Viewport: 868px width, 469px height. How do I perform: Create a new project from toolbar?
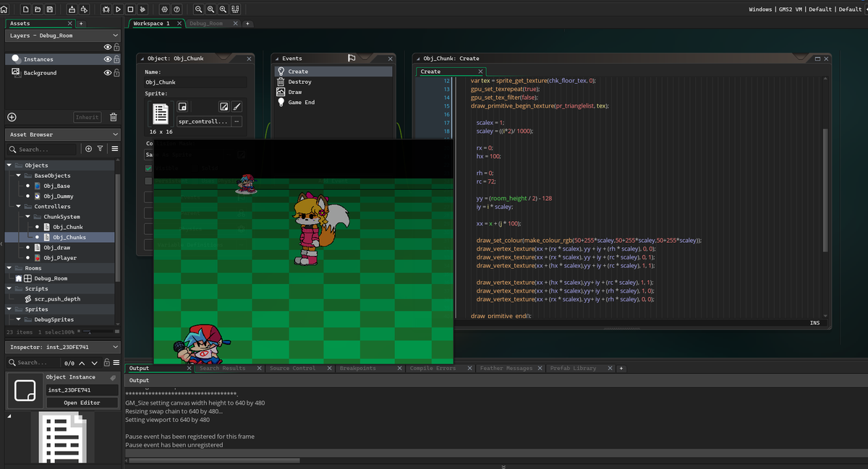pyautogui.click(x=26, y=9)
